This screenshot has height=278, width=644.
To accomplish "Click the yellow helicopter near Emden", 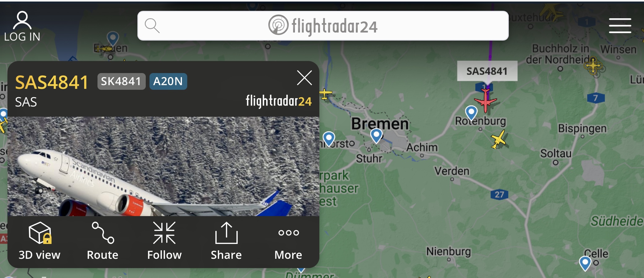I will tap(104, 49).
